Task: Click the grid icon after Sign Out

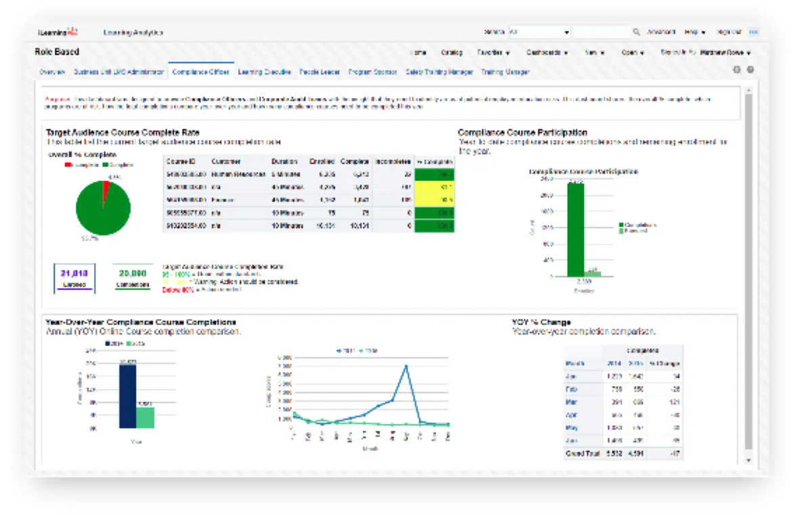Action: [x=753, y=32]
